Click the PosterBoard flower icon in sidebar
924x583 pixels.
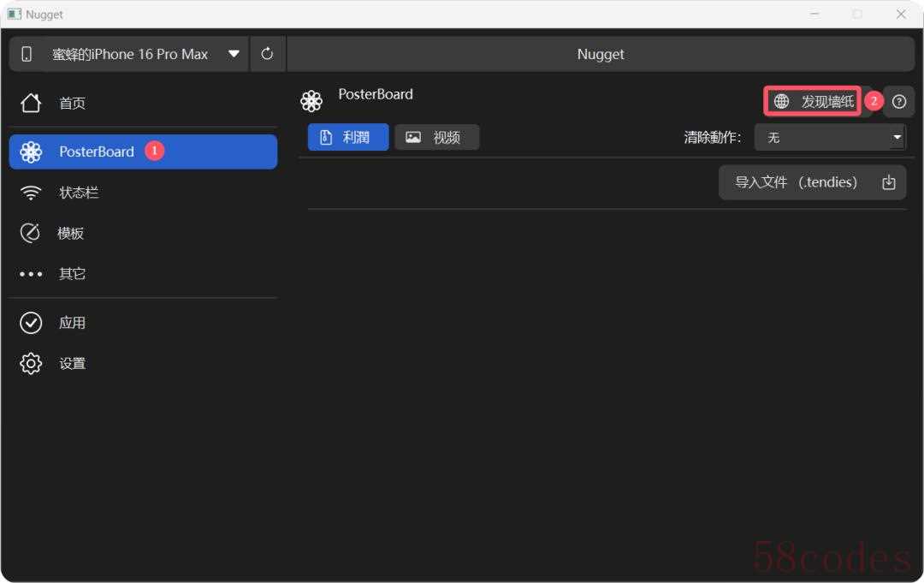pyautogui.click(x=31, y=152)
